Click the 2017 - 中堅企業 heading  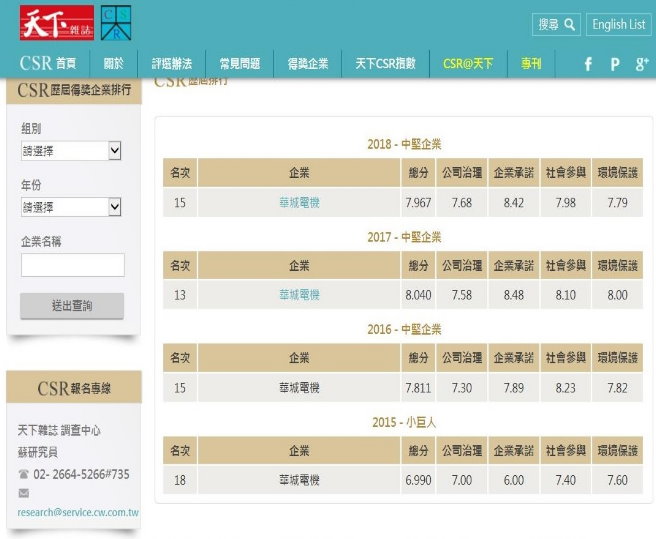(x=404, y=237)
